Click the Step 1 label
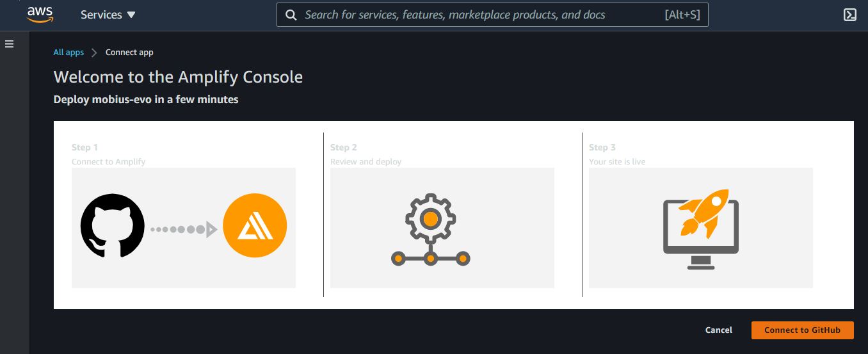868x354 pixels. point(85,147)
